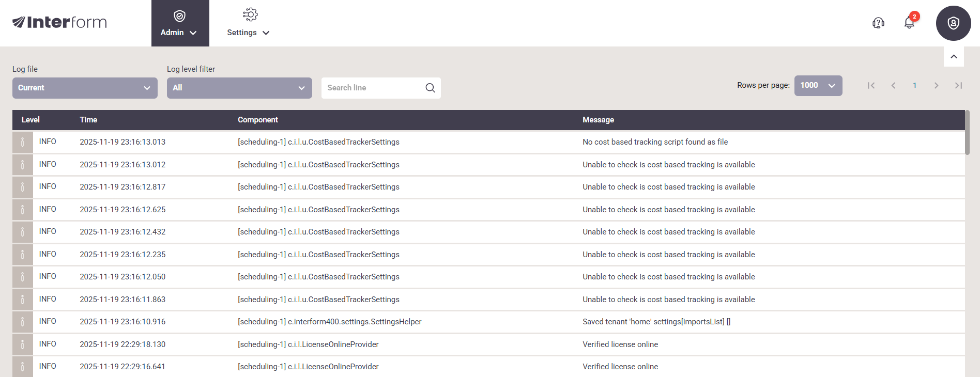Click the log table vertical scrollbar

[x=967, y=132]
